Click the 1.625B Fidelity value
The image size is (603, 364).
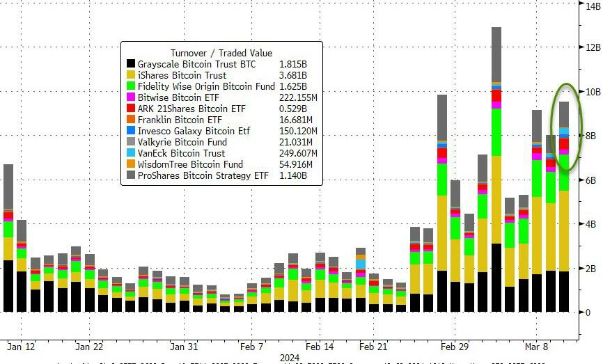click(x=293, y=86)
